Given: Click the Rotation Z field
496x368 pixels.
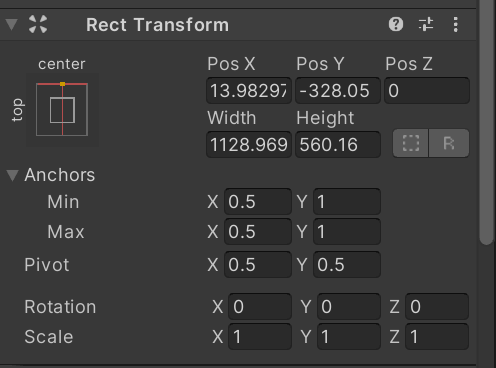Looking at the screenshot, I should click(x=437, y=307).
